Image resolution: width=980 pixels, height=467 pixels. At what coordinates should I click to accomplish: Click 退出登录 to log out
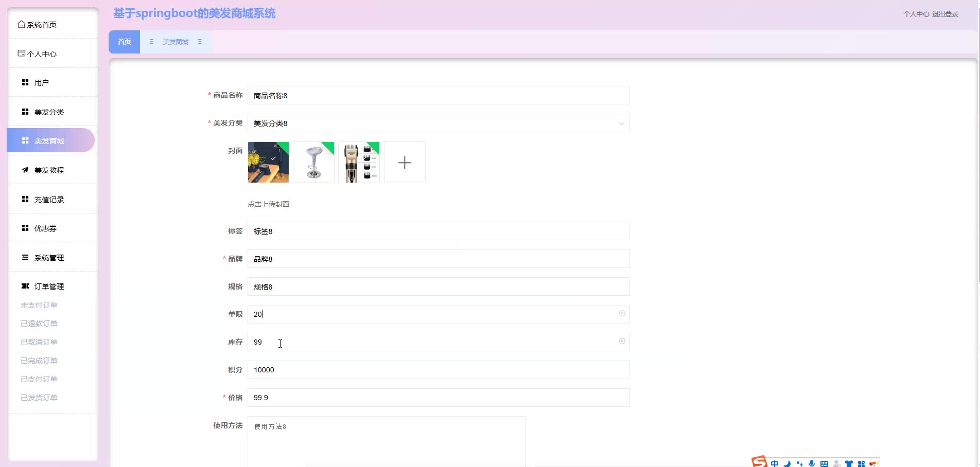(x=945, y=14)
